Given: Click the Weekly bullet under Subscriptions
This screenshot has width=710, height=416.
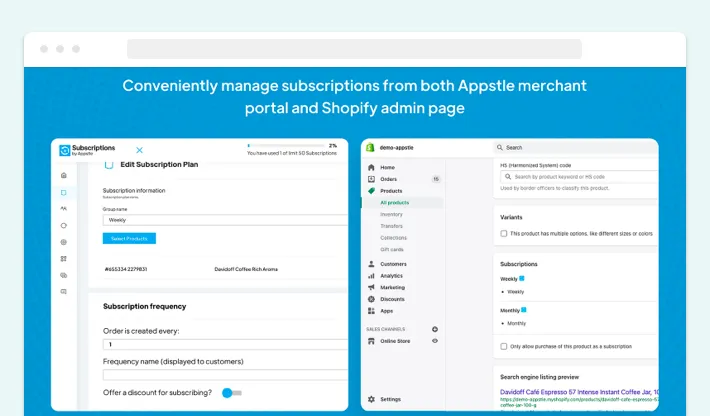Looking at the screenshot, I should pos(515,292).
